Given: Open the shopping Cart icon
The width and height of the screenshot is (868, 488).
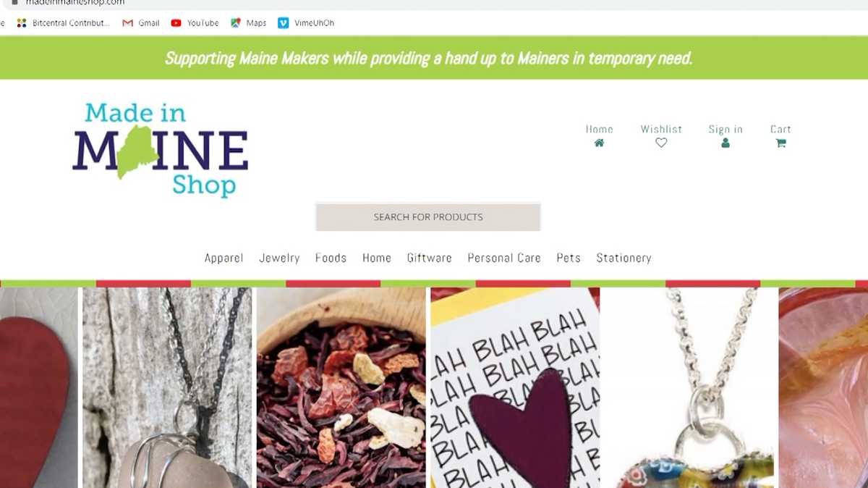Looking at the screenshot, I should coord(780,143).
